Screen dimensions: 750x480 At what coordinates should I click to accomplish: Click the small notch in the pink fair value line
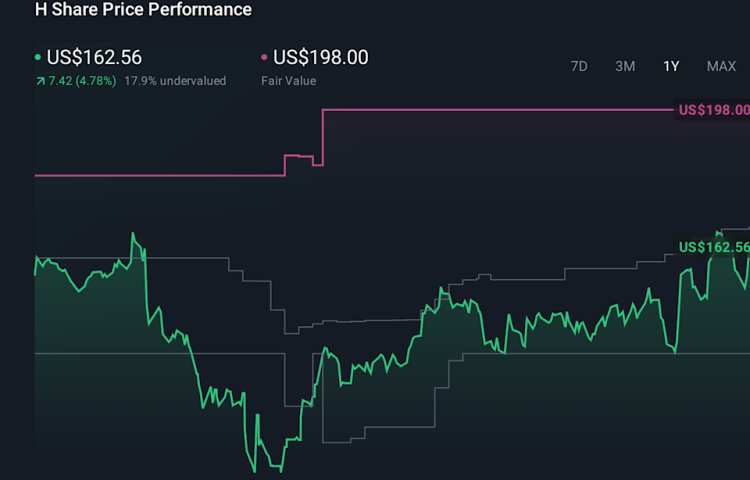[317, 163]
